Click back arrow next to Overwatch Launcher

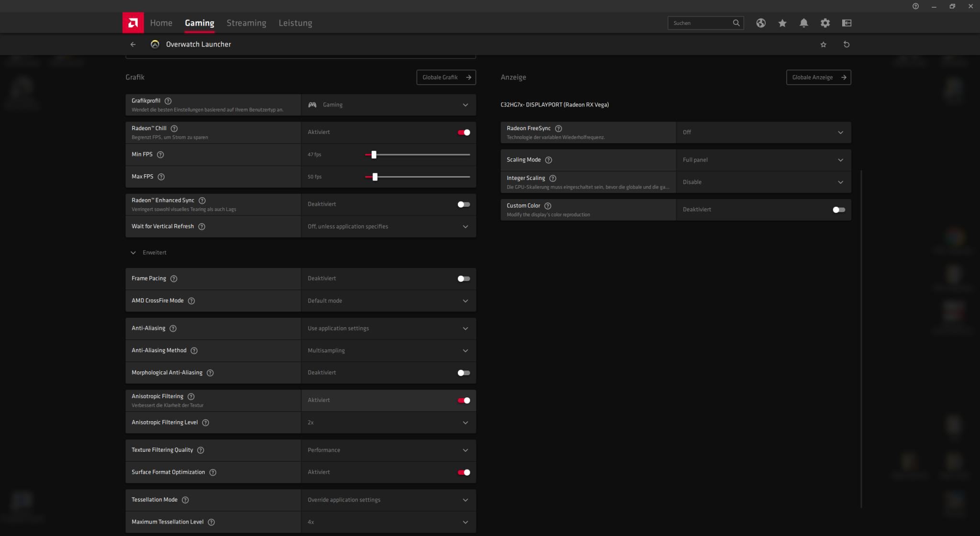pos(133,45)
